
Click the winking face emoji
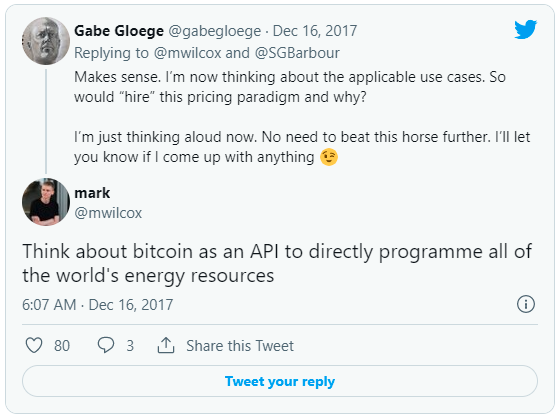pyautogui.click(x=329, y=157)
